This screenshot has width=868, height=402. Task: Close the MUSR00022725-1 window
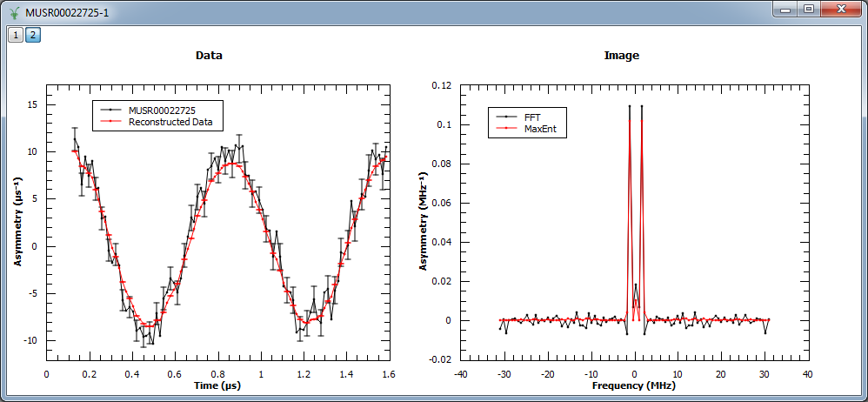[839, 9]
